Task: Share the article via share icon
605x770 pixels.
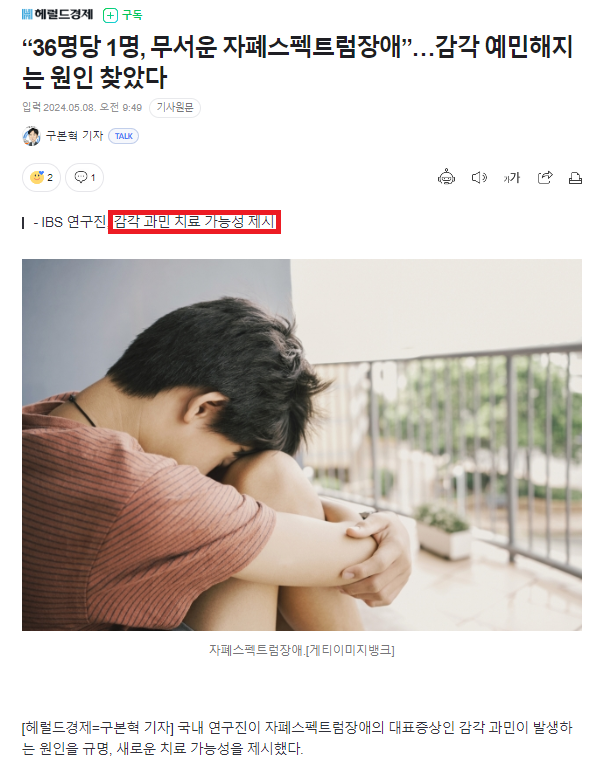Action: tap(545, 177)
